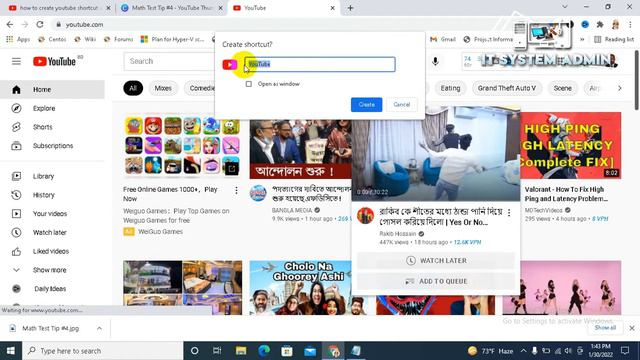Select the Eating category chip
Viewport: 640px width, 360px height.
(450, 88)
